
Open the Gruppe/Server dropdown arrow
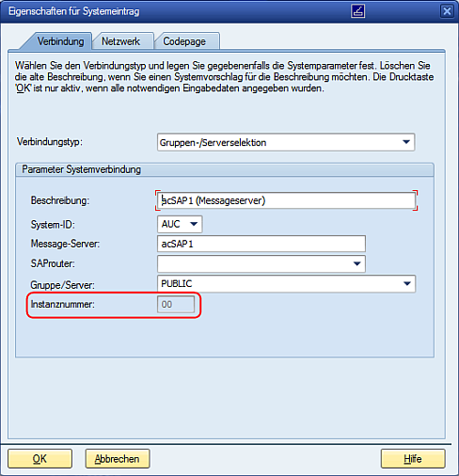[407, 284]
